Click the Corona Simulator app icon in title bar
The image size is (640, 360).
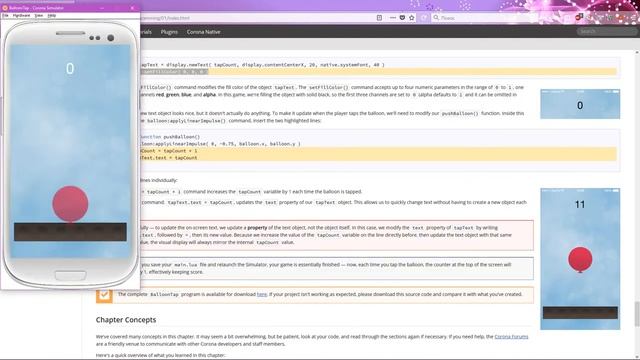pyautogui.click(x=5, y=8)
